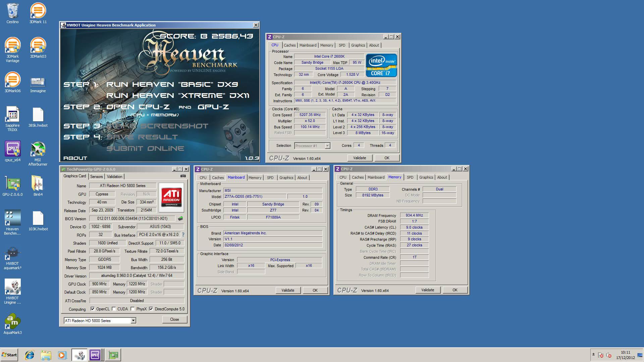Click the bus interface question mark in GPU-Z

point(183,235)
